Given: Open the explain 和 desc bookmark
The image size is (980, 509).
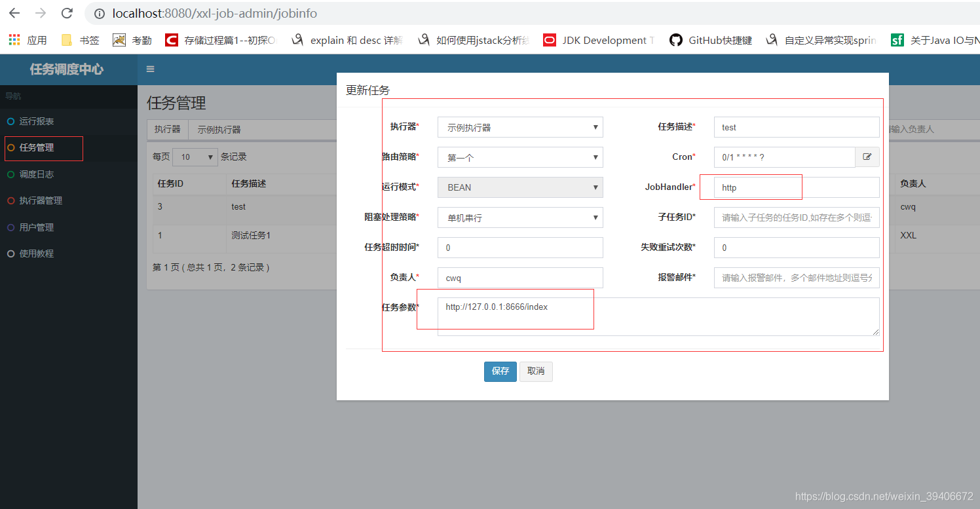Looking at the screenshot, I should [x=347, y=41].
